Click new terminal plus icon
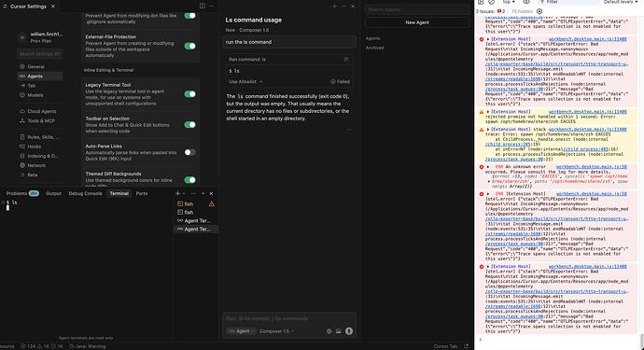Screen dimensions: 644x350 pyautogui.click(x=177, y=193)
